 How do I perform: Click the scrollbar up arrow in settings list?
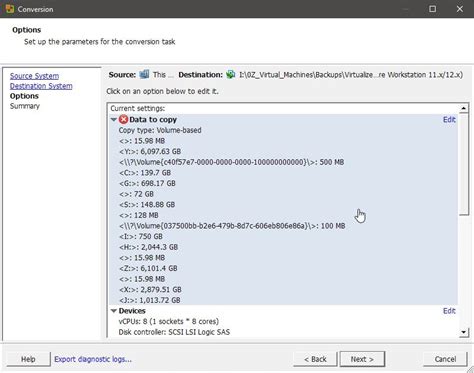[x=464, y=109]
